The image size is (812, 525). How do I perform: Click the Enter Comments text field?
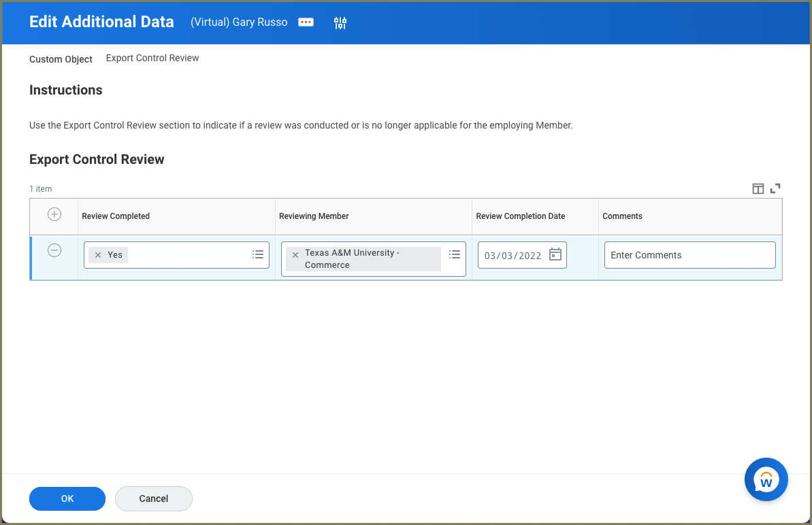coord(689,255)
